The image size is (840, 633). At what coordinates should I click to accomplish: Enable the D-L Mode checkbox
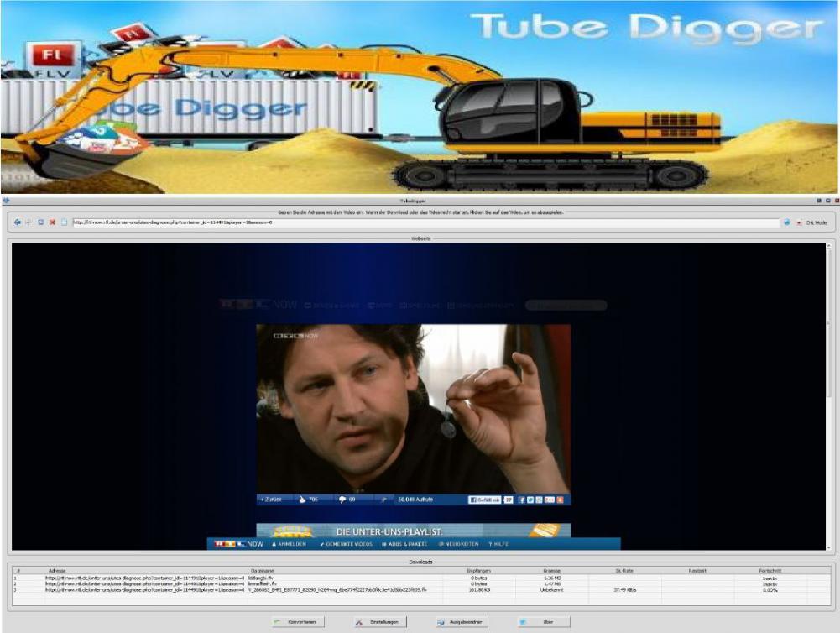click(x=800, y=223)
